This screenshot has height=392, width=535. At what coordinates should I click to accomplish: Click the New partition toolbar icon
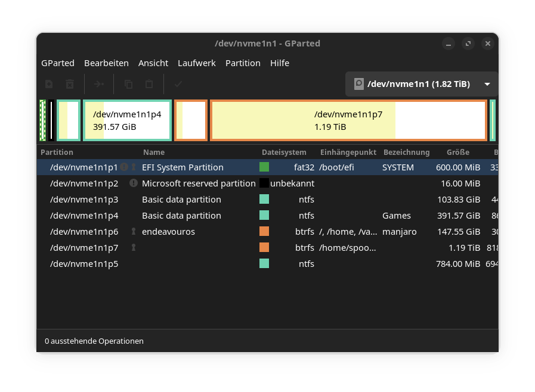[49, 84]
